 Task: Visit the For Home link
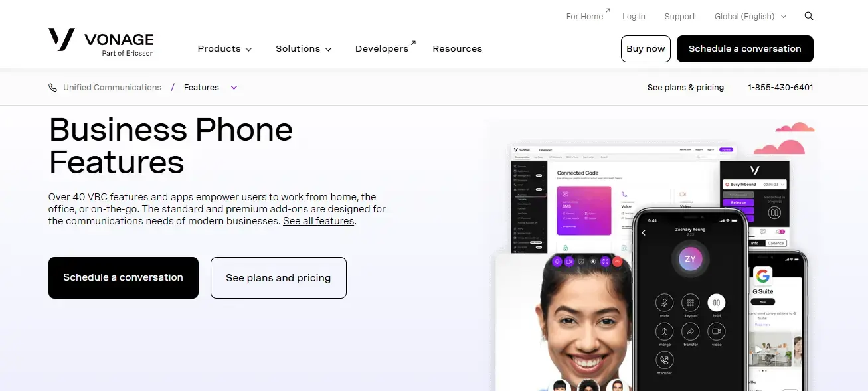(x=588, y=15)
